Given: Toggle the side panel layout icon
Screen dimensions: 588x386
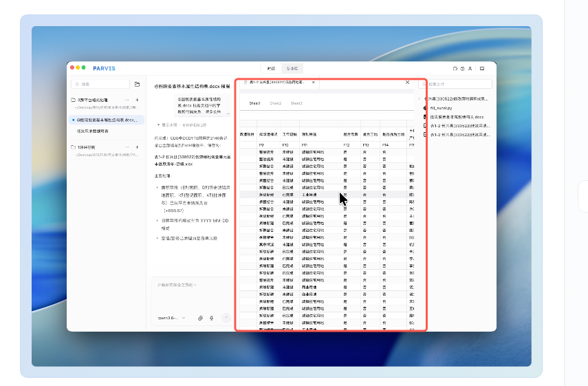Looking at the screenshot, I should click(x=482, y=69).
